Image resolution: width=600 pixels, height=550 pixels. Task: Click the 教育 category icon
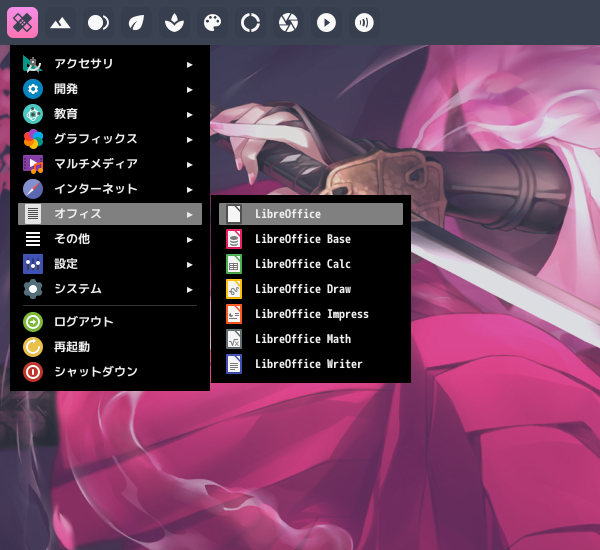(33, 114)
